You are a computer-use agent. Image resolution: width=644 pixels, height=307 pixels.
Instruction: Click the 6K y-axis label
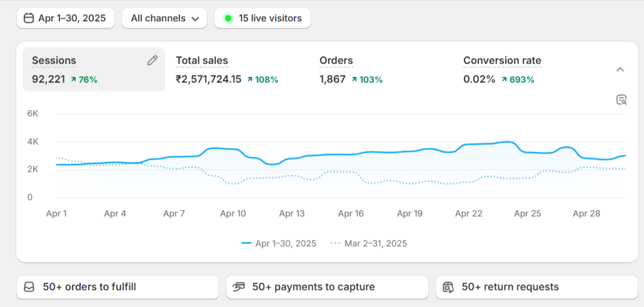coord(33,114)
